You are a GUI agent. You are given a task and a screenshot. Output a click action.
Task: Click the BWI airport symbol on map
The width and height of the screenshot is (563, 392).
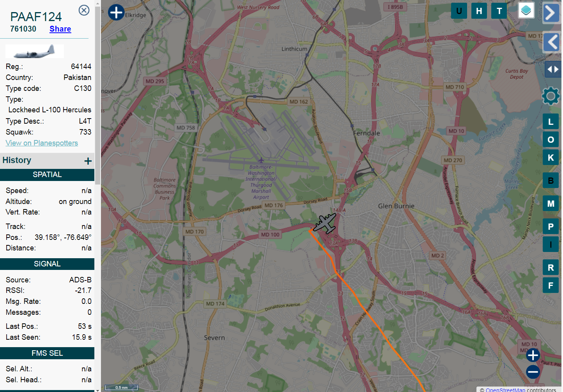coord(261,160)
